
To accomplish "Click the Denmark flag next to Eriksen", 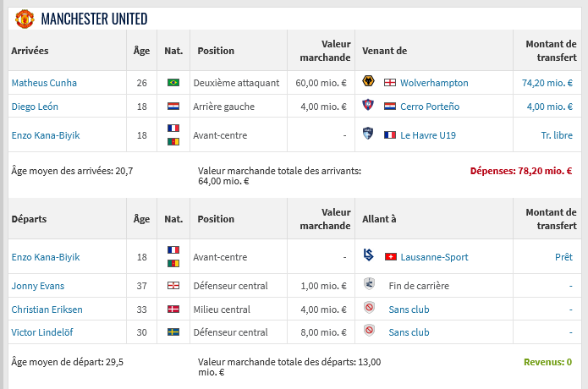I will pos(173,310).
